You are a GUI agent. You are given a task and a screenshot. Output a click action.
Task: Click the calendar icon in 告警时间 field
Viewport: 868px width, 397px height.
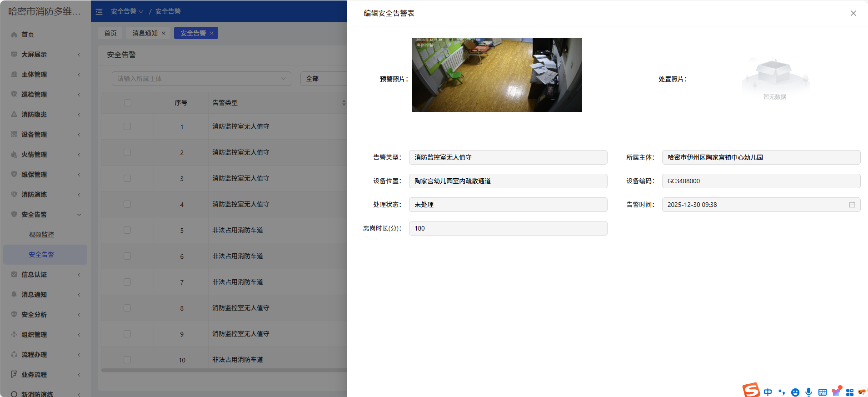852,205
